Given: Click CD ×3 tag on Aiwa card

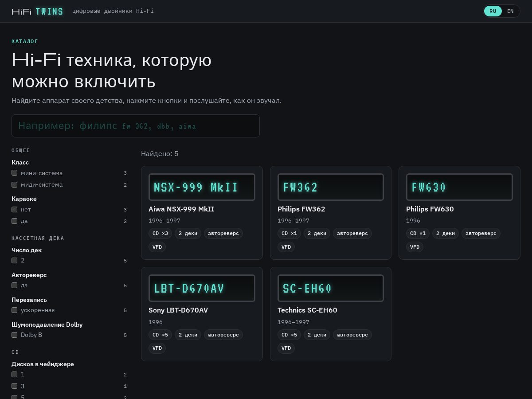Looking at the screenshot, I should [x=160, y=233].
